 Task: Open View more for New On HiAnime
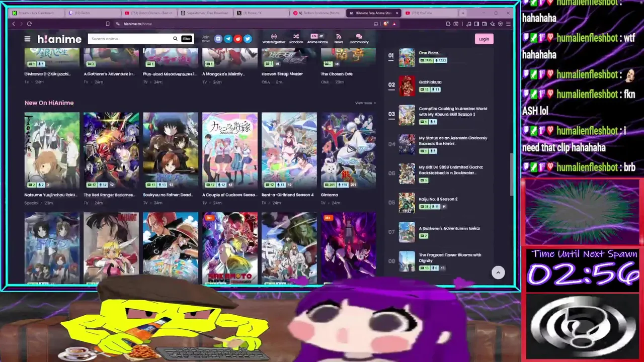[x=365, y=103]
